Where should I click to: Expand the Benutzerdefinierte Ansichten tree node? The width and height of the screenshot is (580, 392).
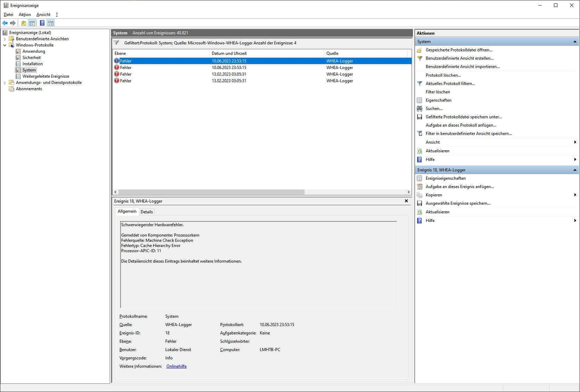click(x=5, y=39)
